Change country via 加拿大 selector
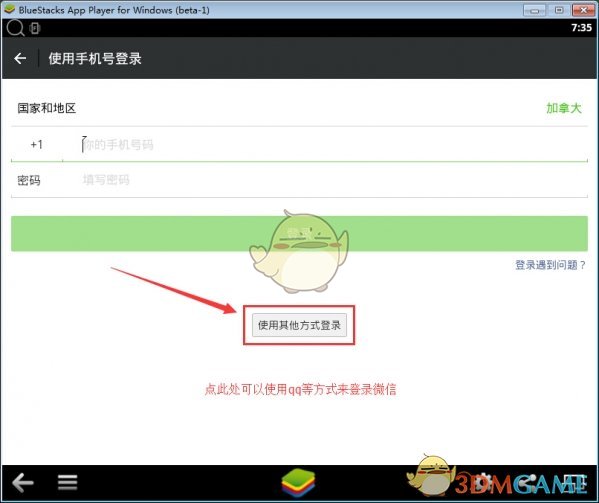This screenshot has width=599, height=503. point(563,108)
